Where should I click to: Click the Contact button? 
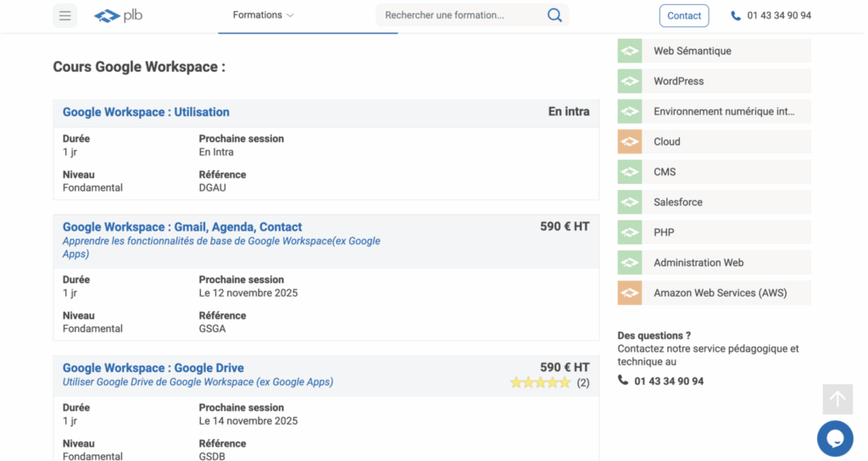pos(684,15)
